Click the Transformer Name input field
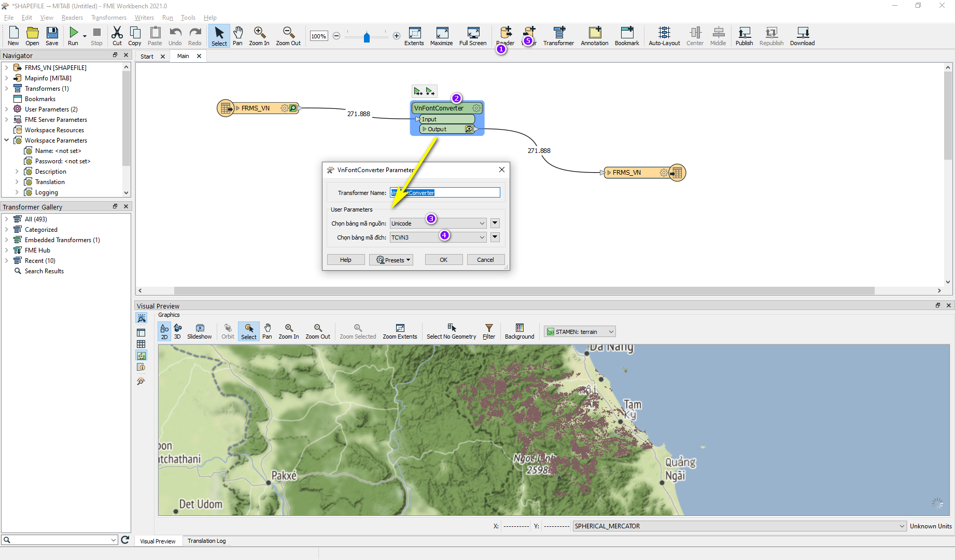Screen dimensions: 955x560 pyautogui.click(x=445, y=193)
